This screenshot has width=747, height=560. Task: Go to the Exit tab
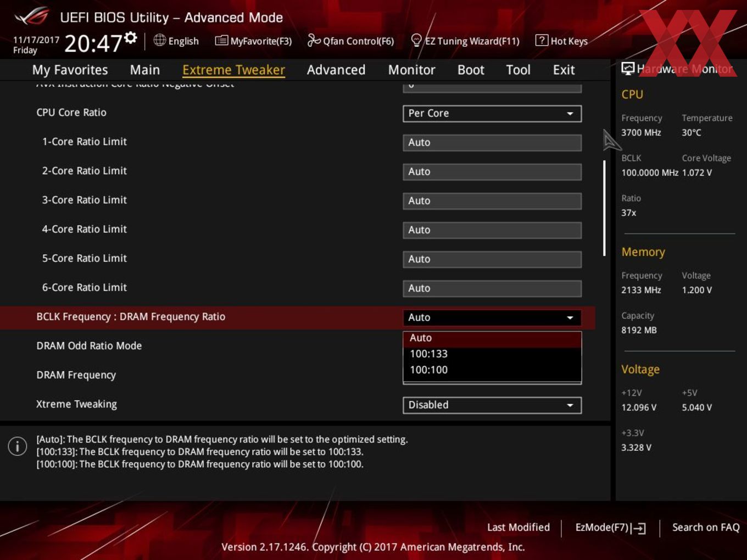(x=564, y=70)
